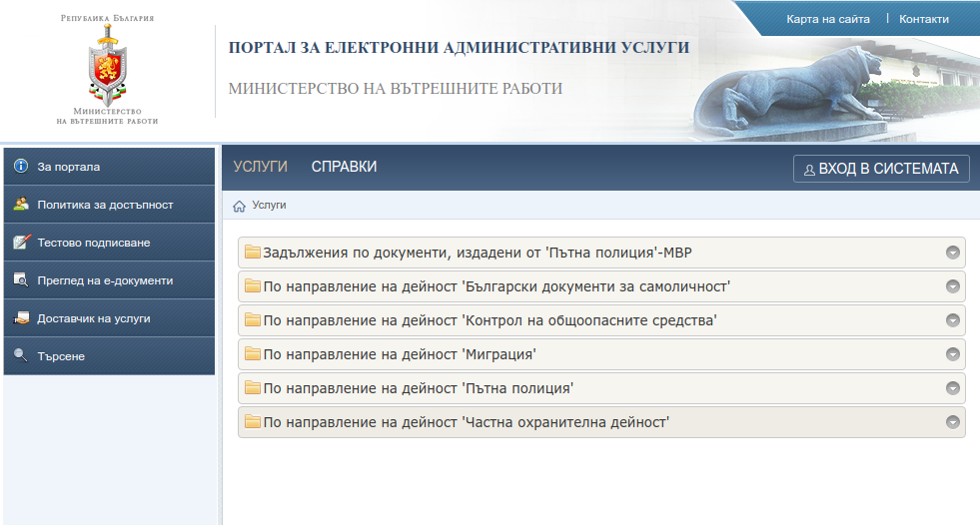
Task: Click the Услуги breadcrumb text
Action: [x=269, y=205]
